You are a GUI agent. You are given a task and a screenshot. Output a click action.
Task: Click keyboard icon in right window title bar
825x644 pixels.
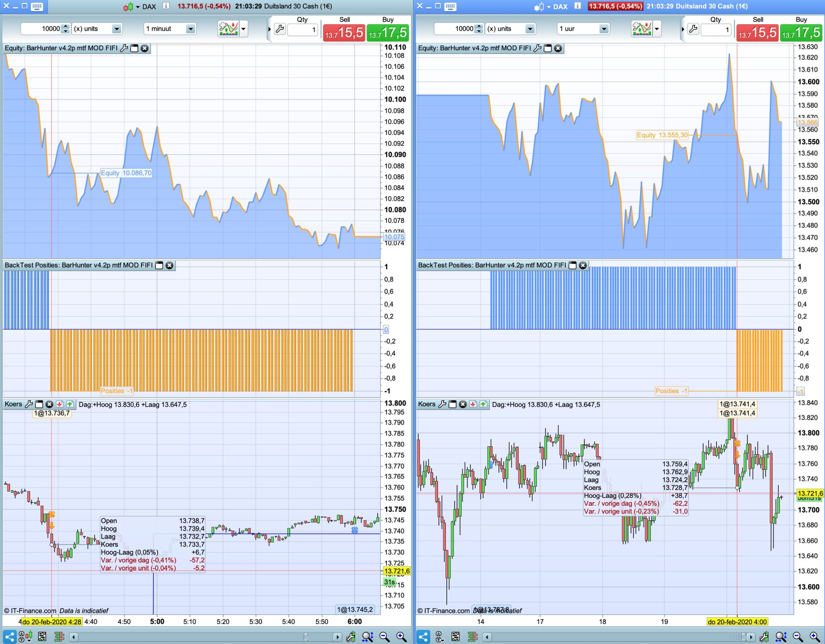coord(450,6)
